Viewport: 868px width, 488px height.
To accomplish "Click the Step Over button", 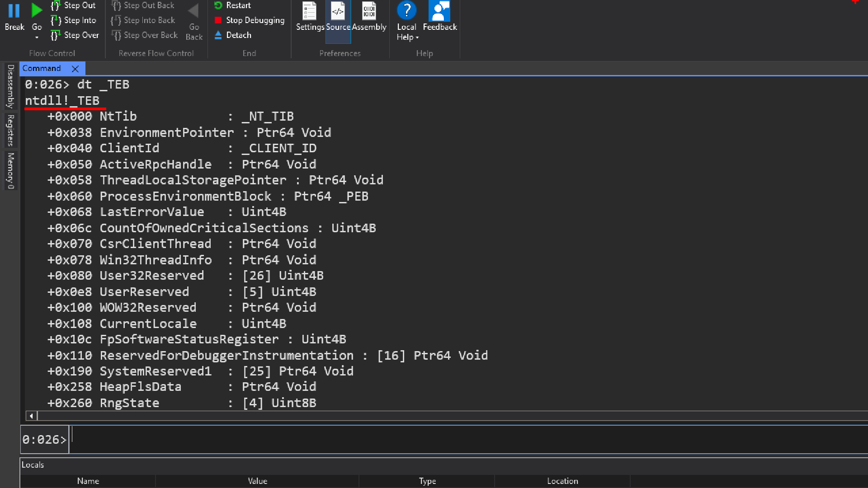I will tap(75, 35).
